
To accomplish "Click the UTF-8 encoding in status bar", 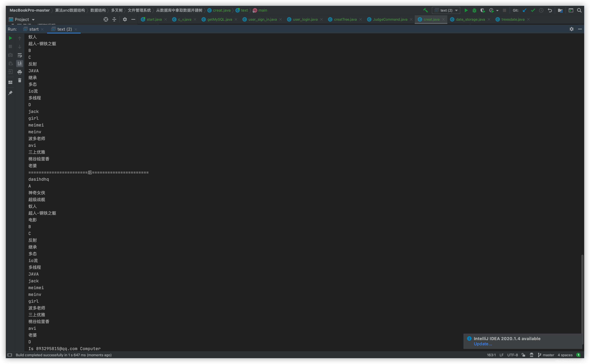I will tap(513, 355).
